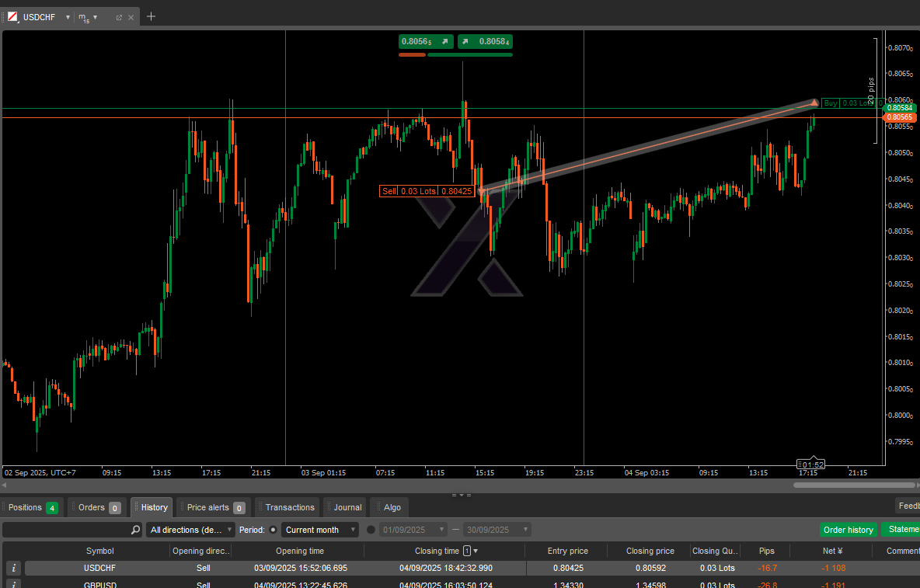Select the Current month period radio button

[x=273, y=530]
